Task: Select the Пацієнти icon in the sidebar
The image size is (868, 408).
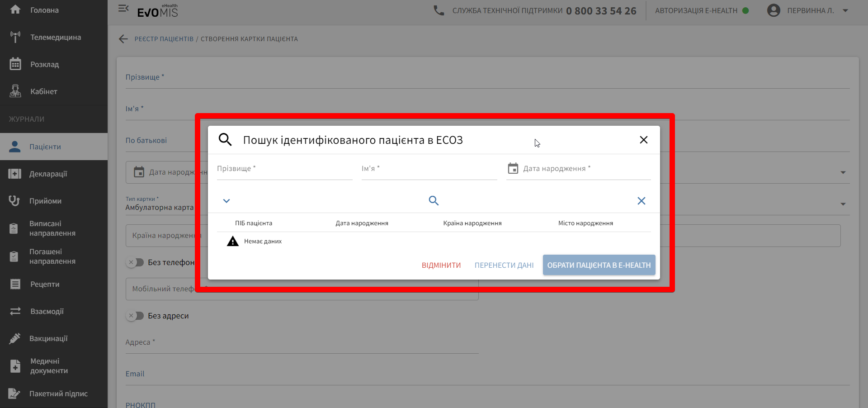Action: (x=15, y=146)
